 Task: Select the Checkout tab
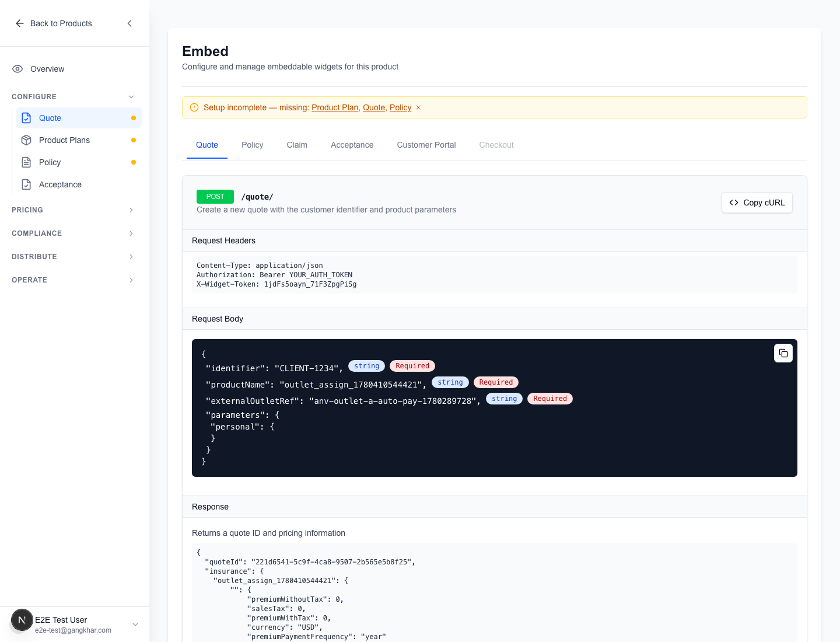point(496,145)
